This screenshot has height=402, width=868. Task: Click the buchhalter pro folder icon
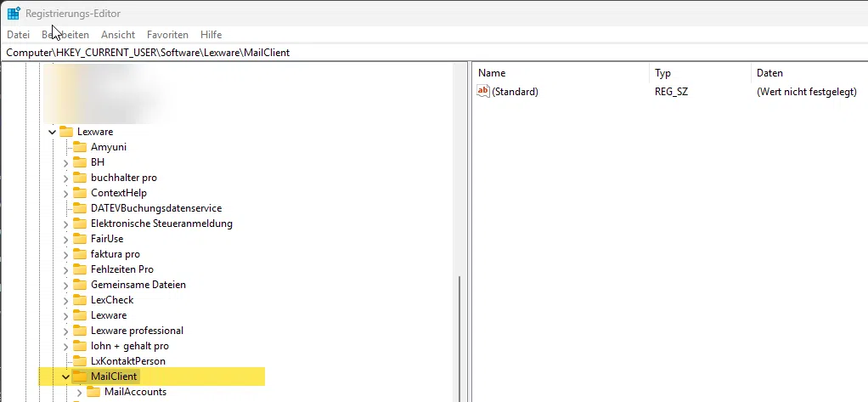point(81,178)
